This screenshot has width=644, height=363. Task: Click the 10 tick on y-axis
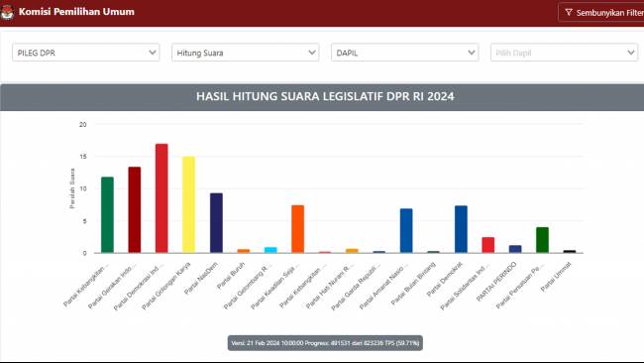[83, 188]
